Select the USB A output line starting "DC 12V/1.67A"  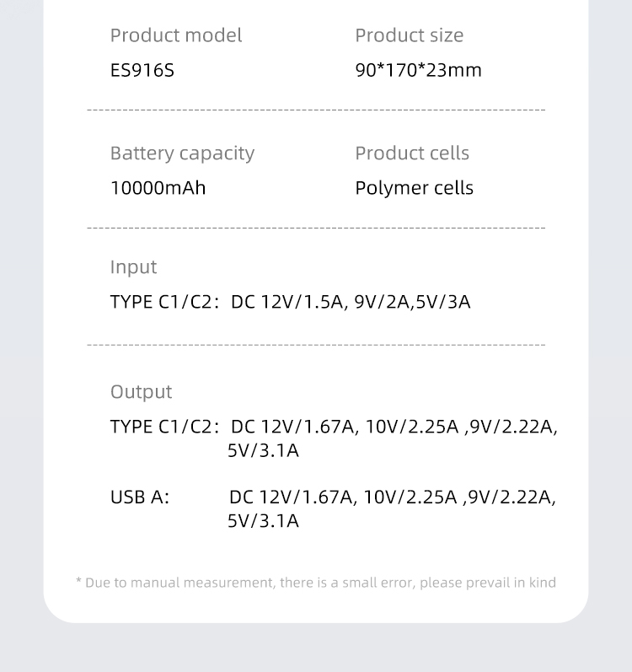click(392, 497)
